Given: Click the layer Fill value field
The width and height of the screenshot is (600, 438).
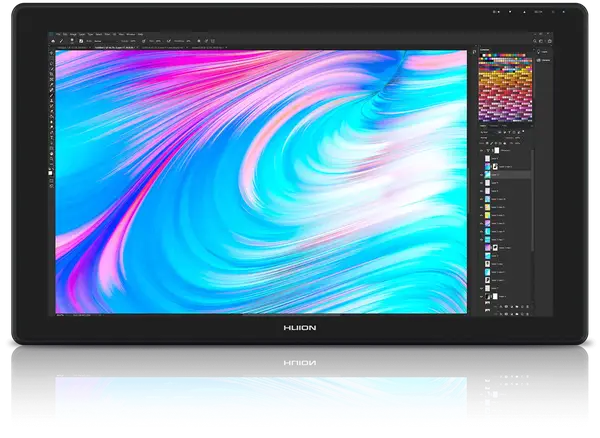Looking at the screenshot, I should click(x=517, y=143).
